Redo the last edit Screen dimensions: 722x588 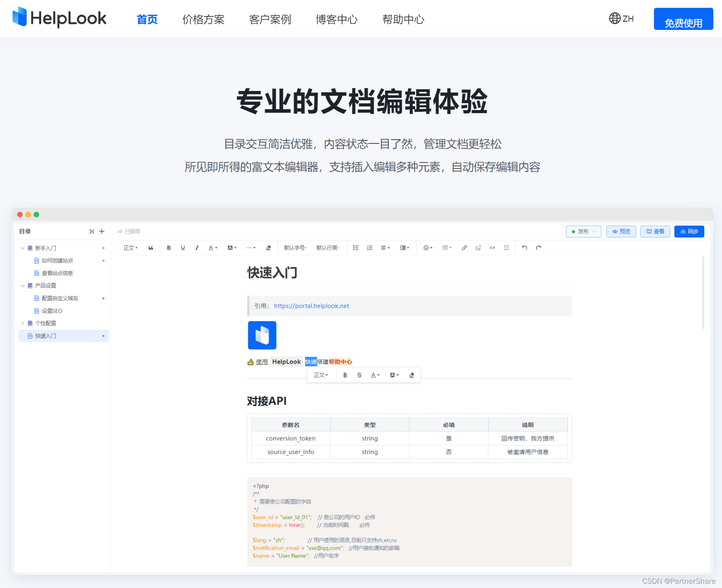(539, 248)
